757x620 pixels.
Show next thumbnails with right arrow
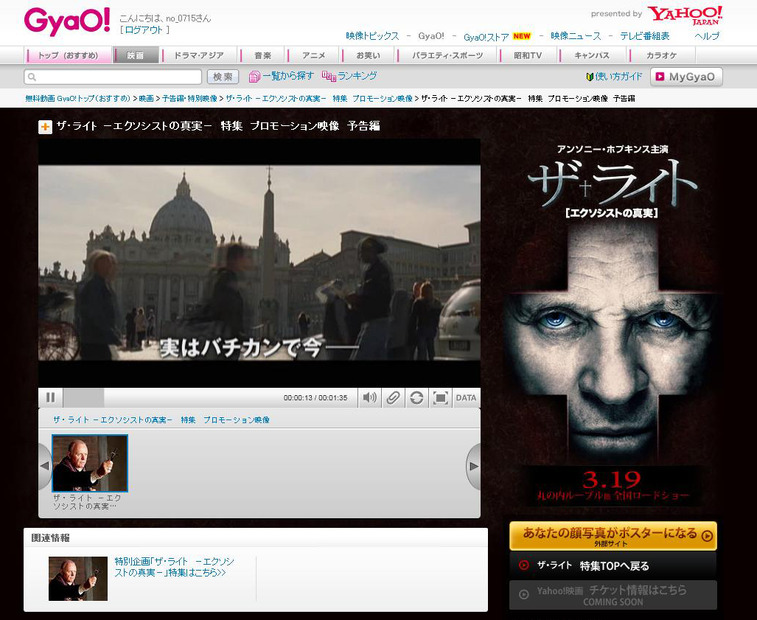coord(474,466)
